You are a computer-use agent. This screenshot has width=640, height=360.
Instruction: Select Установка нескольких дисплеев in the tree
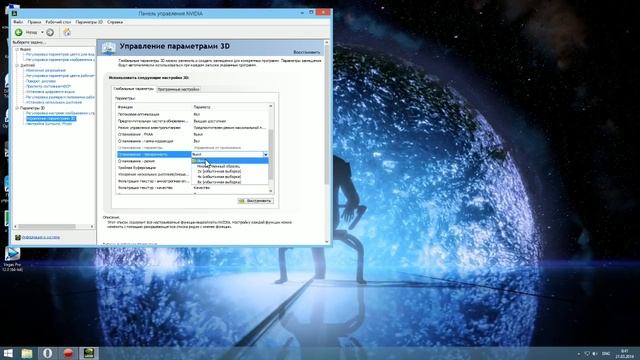click(x=53, y=102)
